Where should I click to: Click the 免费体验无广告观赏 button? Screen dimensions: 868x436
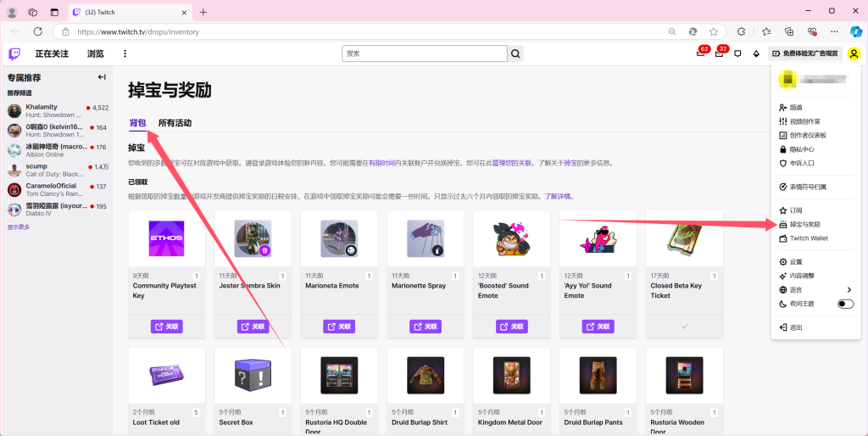click(805, 53)
